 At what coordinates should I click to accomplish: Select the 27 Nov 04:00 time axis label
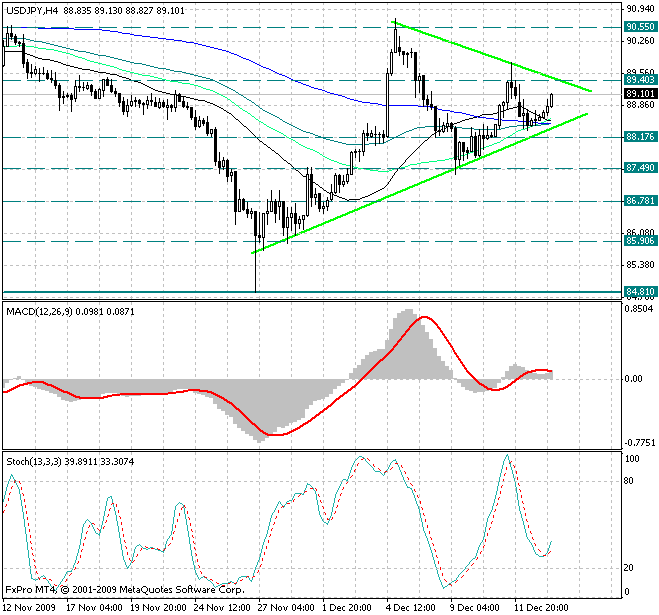click(x=286, y=608)
